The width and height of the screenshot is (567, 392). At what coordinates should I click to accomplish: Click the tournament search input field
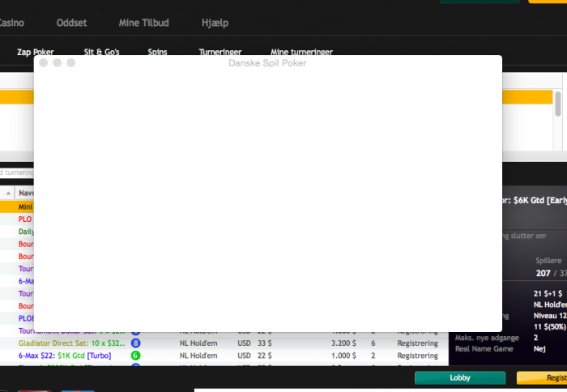coord(17,173)
